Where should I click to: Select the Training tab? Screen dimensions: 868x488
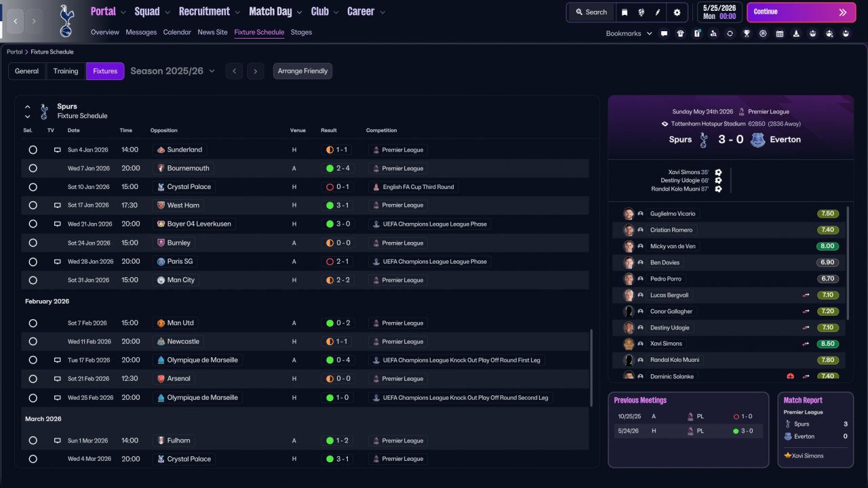66,71
